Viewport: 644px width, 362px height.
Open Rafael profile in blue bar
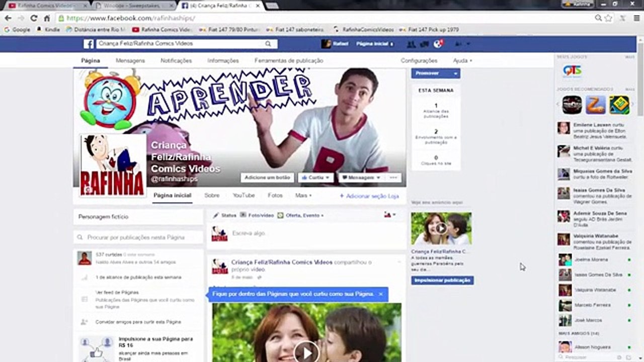tap(335, 44)
